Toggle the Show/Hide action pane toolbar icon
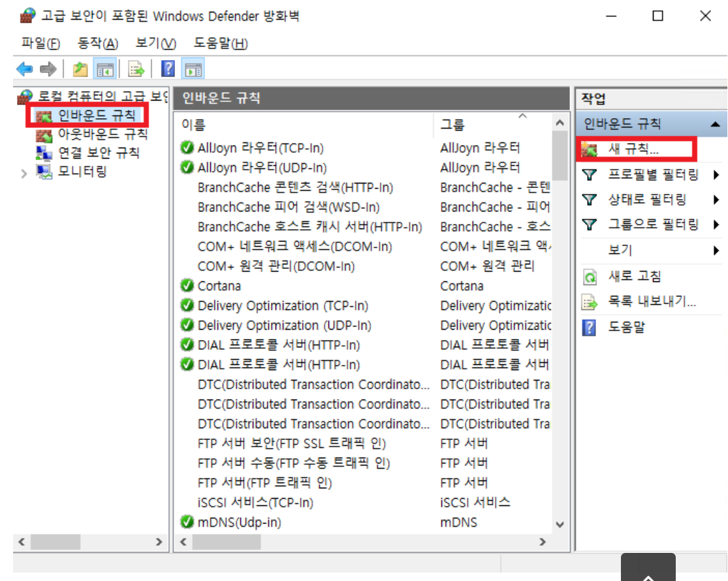Viewport: 728px width, 581px height. pyautogui.click(x=193, y=70)
